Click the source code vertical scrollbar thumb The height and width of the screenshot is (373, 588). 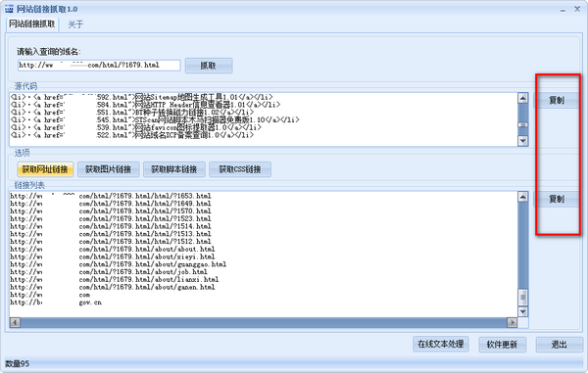pos(522,124)
